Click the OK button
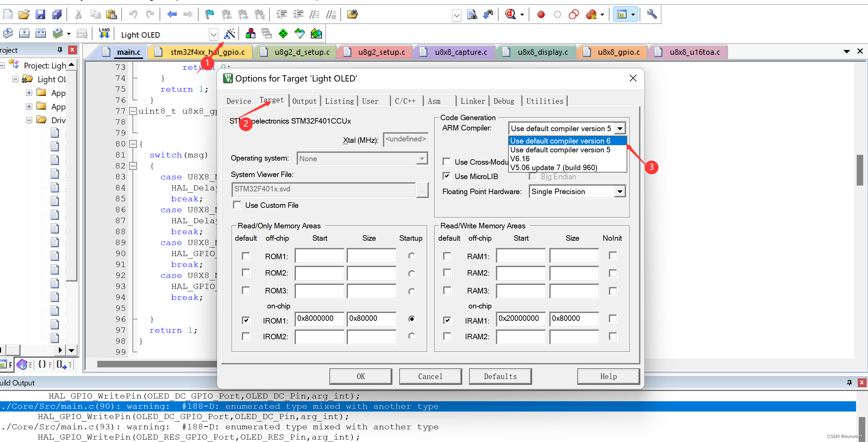Screen dimensions: 868x442 tap(361, 376)
